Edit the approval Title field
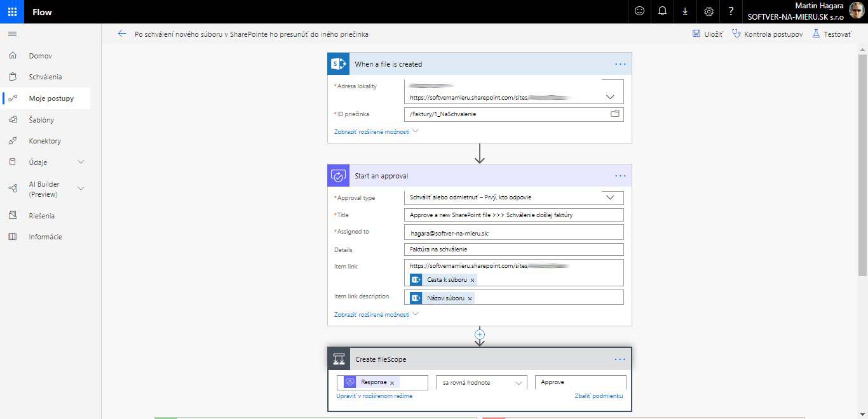Viewport: 868px width, 419px height. [x=513, y=215]
